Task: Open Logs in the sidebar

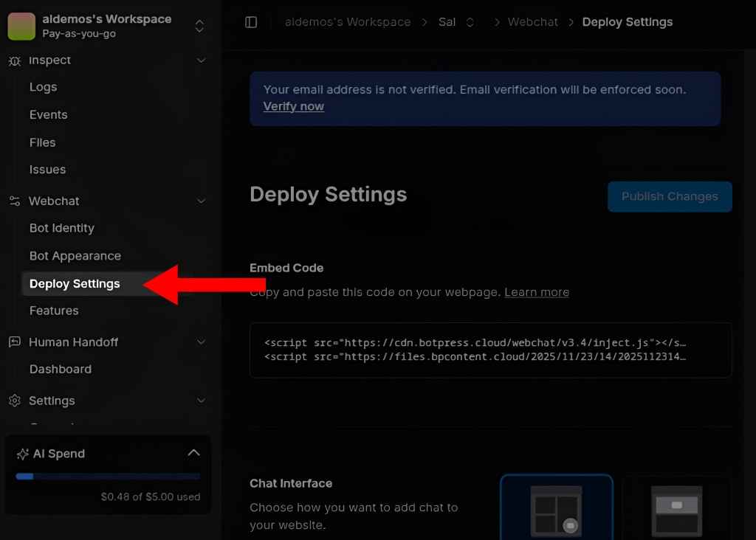Action: pos(44,87)
